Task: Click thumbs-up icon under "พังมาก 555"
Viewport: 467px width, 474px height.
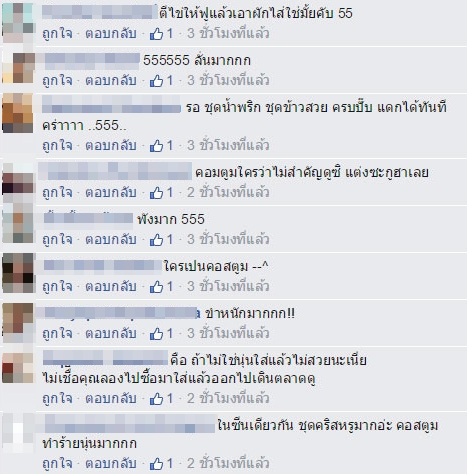Action: 156,239
